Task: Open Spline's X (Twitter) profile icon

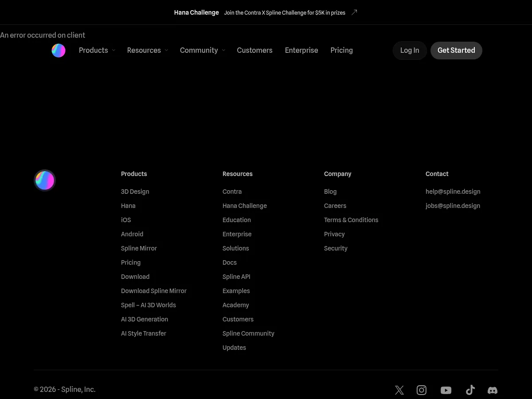Action: point(399,390)
